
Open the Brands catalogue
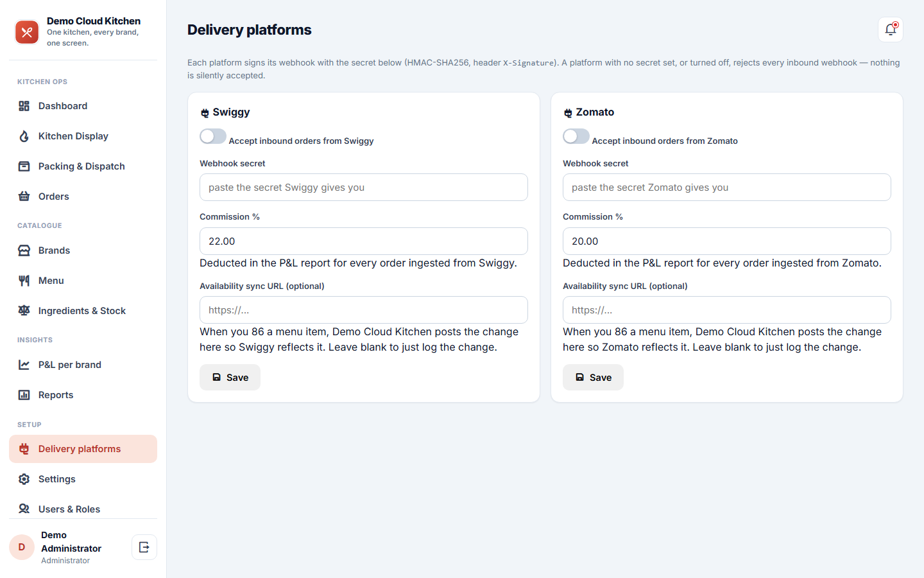tap(83, 250)
